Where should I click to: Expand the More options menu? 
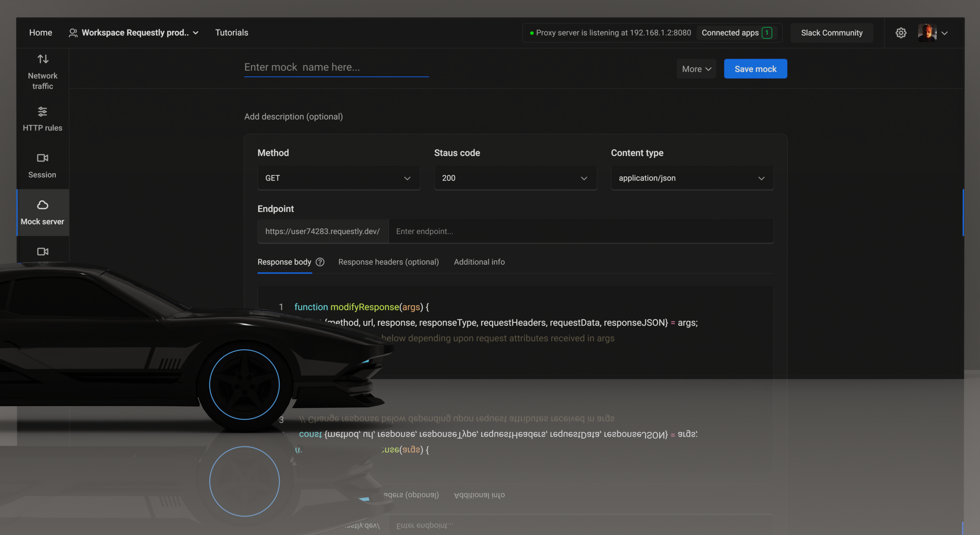(x=696, y=69)
